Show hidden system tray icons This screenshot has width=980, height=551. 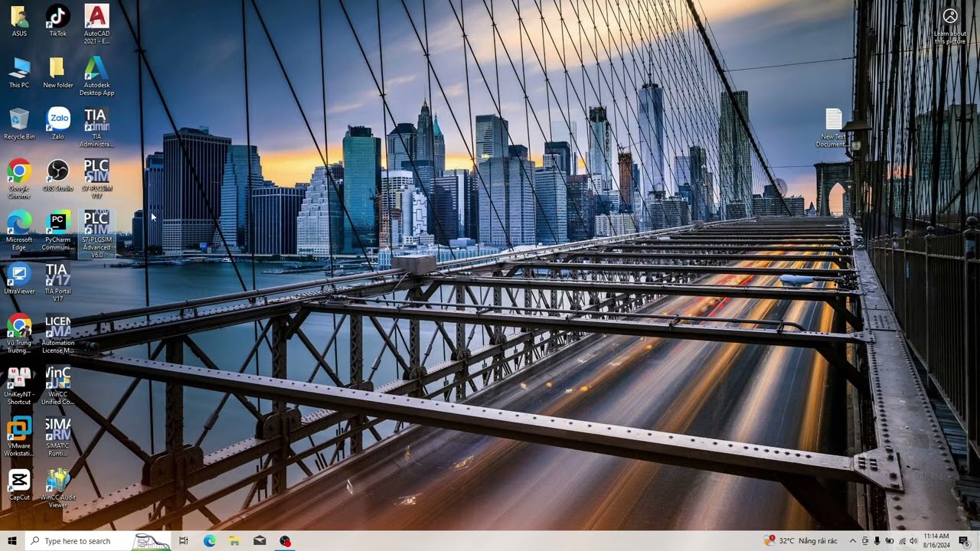[853, 541]
